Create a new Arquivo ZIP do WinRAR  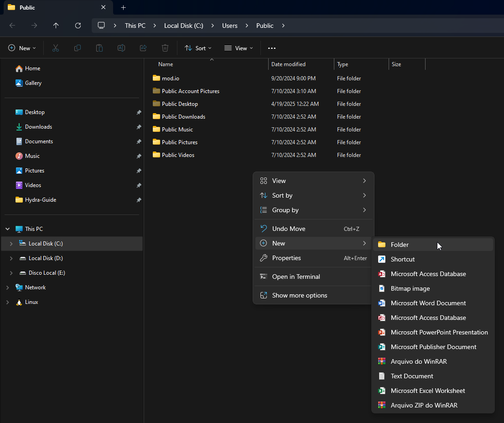pos(433,405)
